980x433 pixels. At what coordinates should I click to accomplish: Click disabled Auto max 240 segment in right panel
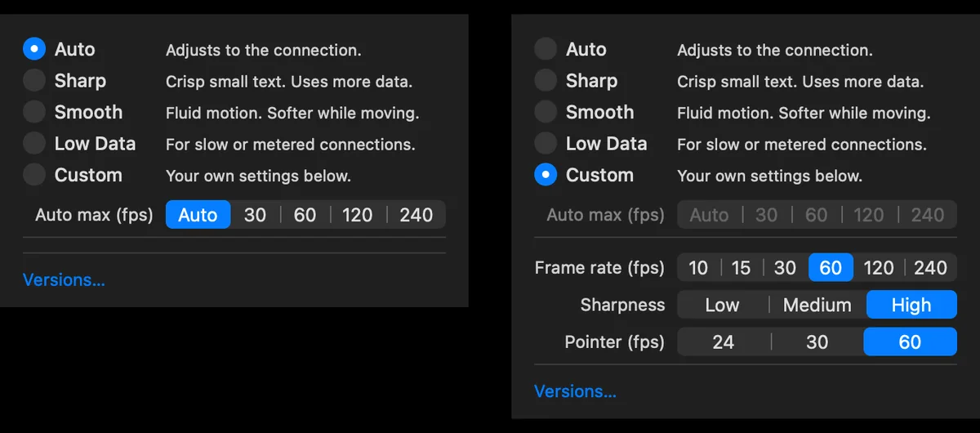click(928, 215)
